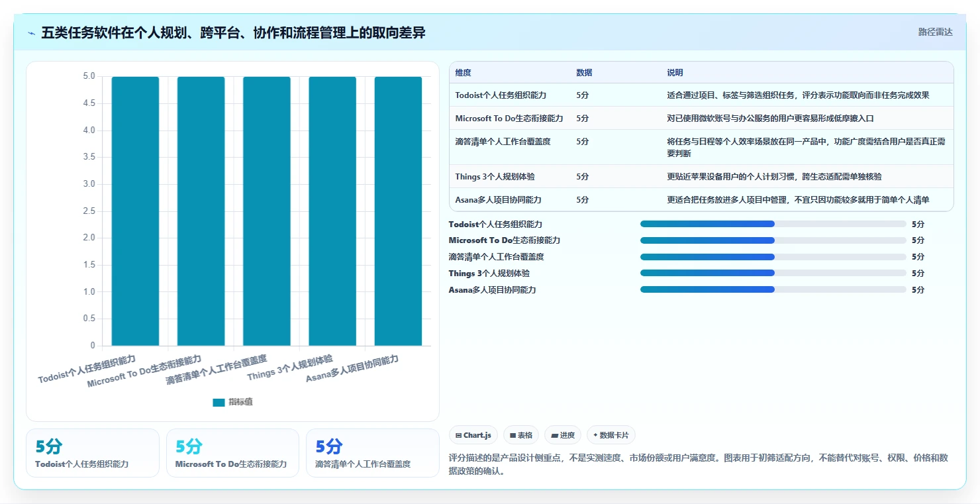
Task: Click the 说明 table column header
Action: pyautogui.click(x=675, y=73)
